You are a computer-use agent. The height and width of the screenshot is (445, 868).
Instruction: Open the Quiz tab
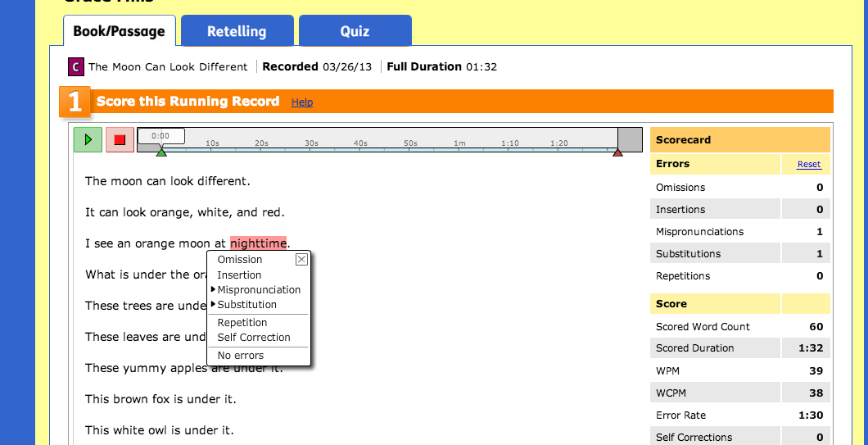[x=355, y=31]
